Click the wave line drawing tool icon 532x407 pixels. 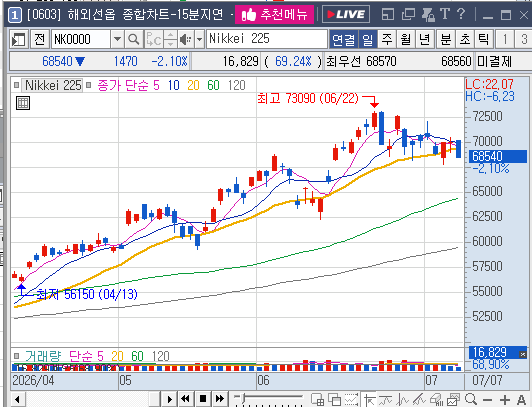(x=386, y=400)
